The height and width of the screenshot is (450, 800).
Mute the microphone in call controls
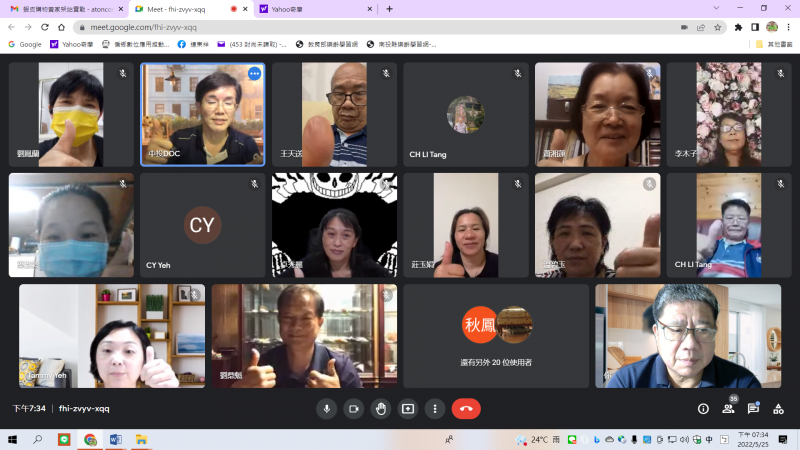coord(326,408)
